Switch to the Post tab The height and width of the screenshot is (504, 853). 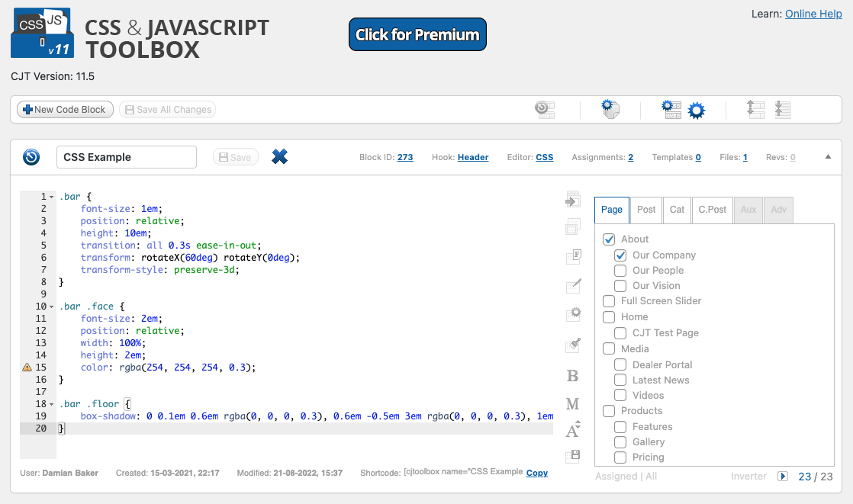(646, 210)
